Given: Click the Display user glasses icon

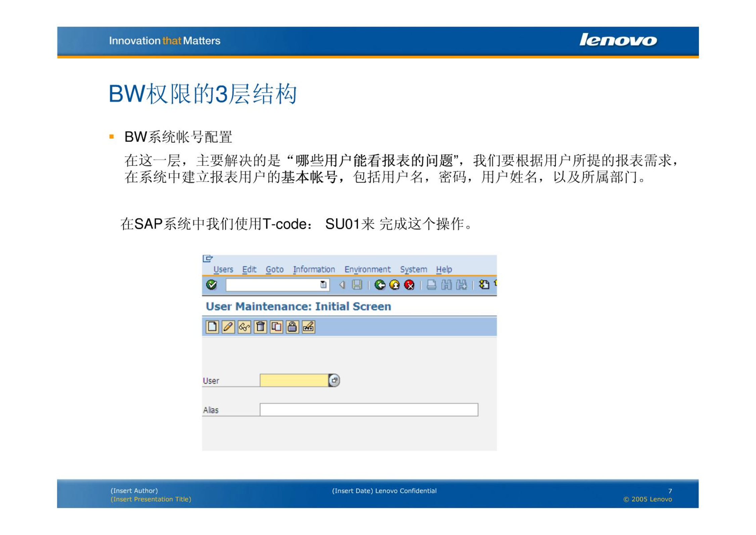Looking at the screenshot, I should (244, 327).
